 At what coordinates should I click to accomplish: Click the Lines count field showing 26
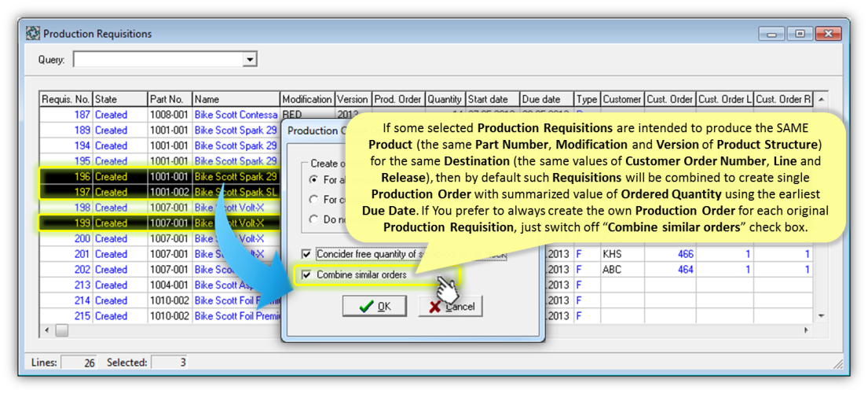click(79, 363)
